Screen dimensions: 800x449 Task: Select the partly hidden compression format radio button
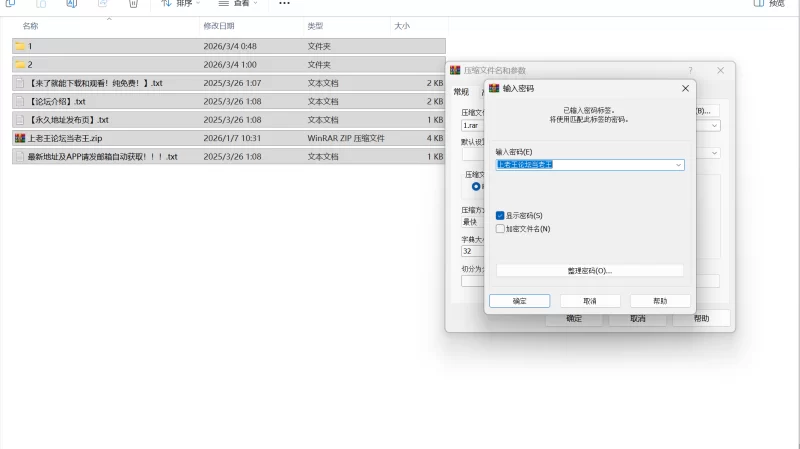[x=476, y=187]
